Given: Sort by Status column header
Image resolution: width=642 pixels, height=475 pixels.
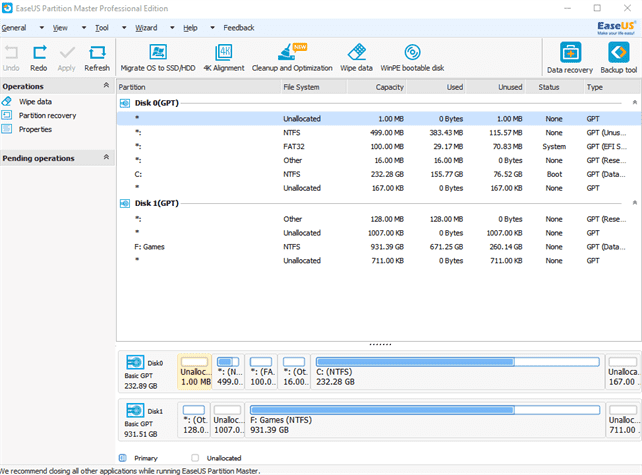Looking at the screenshot, I should pos(554,87).
